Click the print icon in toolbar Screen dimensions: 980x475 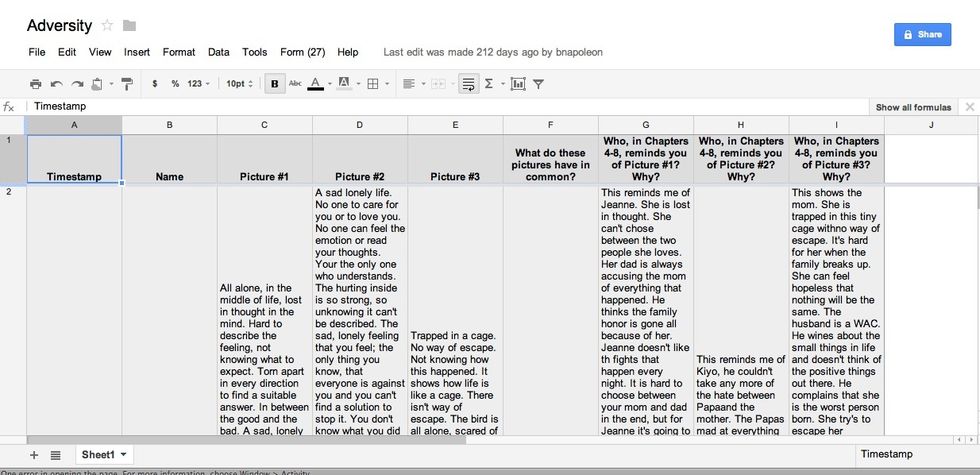pyautogui.click(x=36, y=84)
